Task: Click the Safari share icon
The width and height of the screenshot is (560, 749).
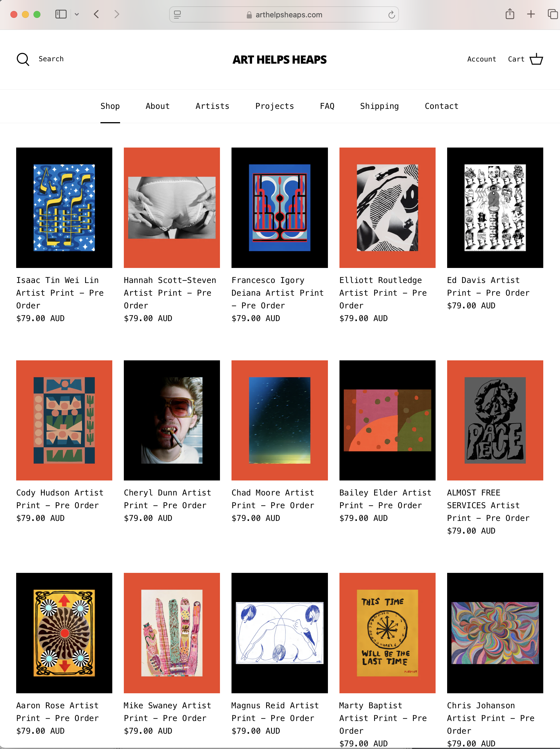Action: [510, 14]
